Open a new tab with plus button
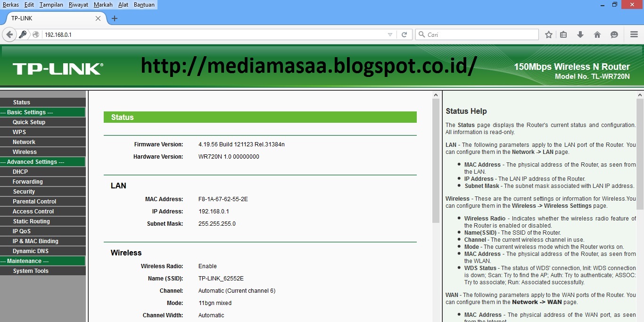Screen dimensions: 644x322 [114, 18]
